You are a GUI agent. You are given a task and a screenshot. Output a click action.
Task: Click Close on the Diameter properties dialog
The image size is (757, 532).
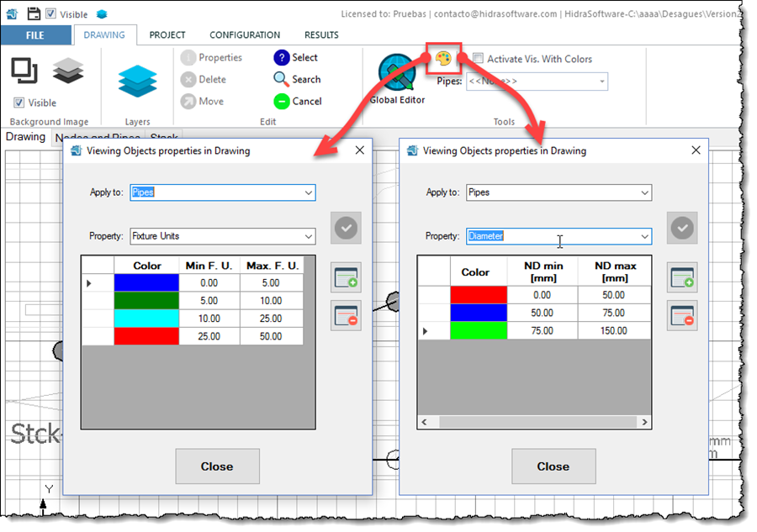coord(553,466)
